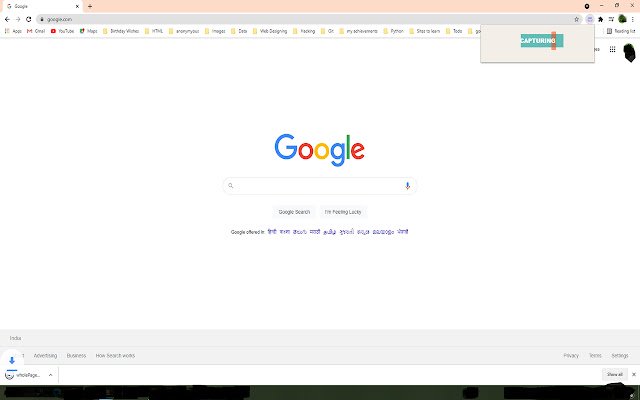Image resolution: width=640 pixels, height=400 pixels.
Task: Click the location icon in the title bar
Action: pos(587,6)
